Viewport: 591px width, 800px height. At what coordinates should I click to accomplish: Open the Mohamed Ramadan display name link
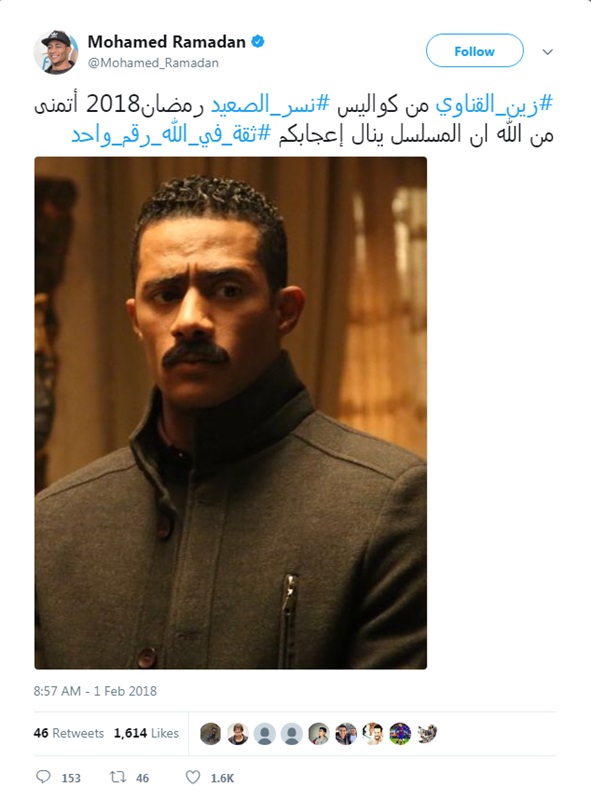coord(166,41)
